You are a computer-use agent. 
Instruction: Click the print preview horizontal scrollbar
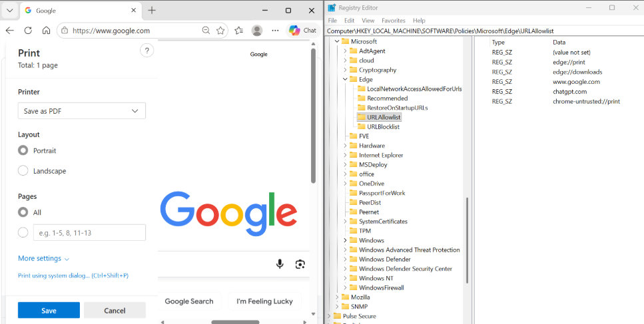[x=235, y=322]
